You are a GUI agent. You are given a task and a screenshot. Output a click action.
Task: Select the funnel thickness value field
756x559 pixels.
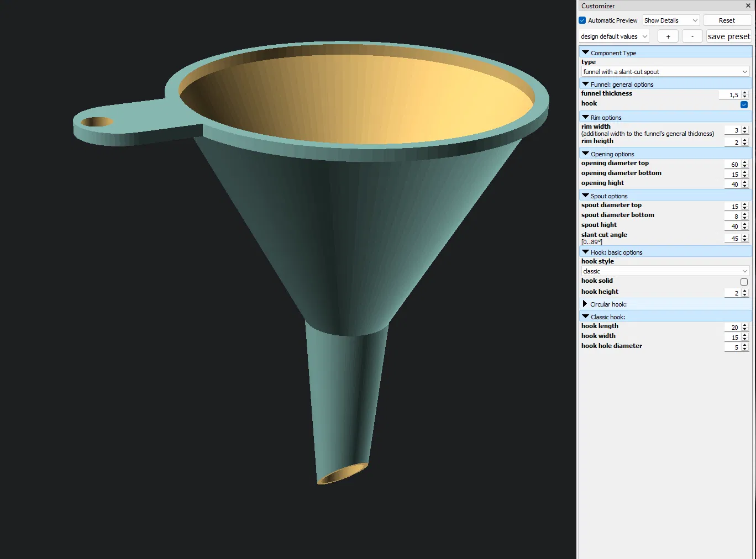pos(729,95)
